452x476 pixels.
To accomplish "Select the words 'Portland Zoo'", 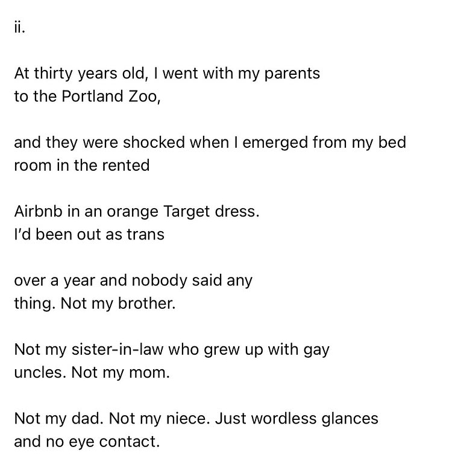I will (110, 97).
